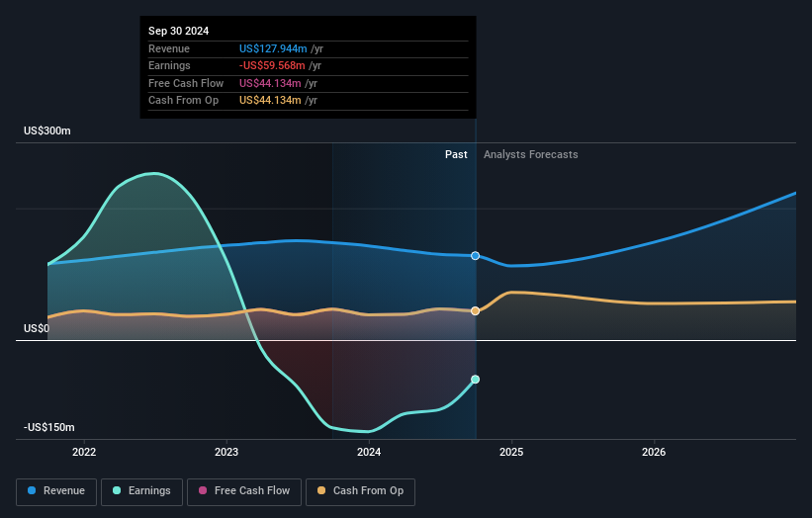The image size is (812, 518).
Task: Click the US$300m y-axis label
Action: point(47,130)
